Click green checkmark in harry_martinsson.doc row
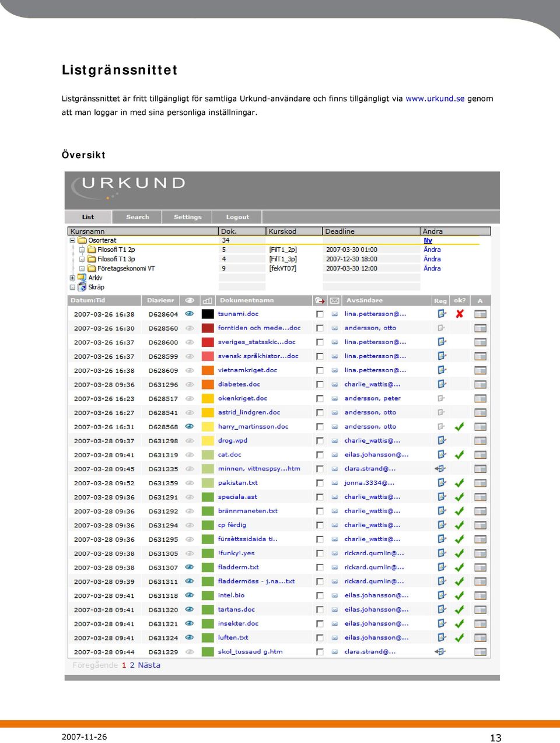This screenshot has height=743, width=560. pos(460,426)
